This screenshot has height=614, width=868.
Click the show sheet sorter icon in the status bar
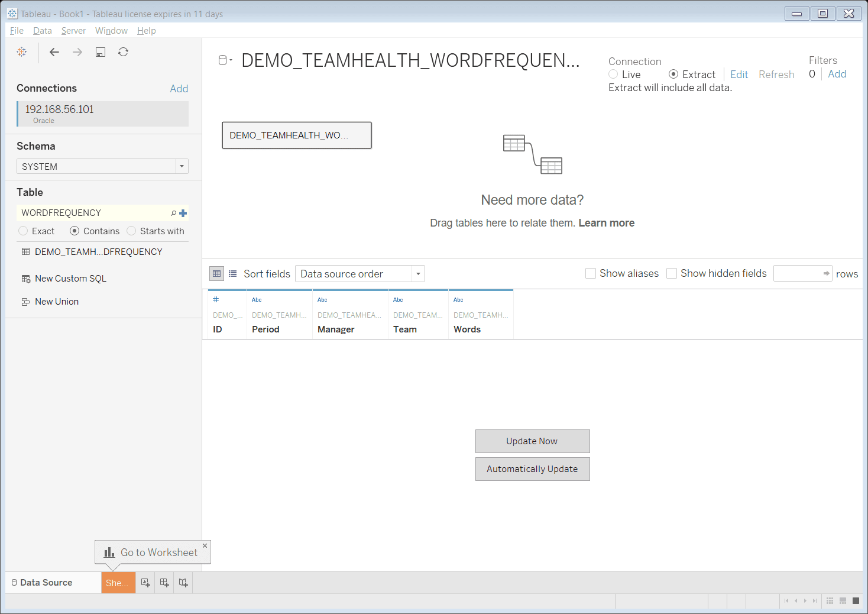[x=830, y=600]
